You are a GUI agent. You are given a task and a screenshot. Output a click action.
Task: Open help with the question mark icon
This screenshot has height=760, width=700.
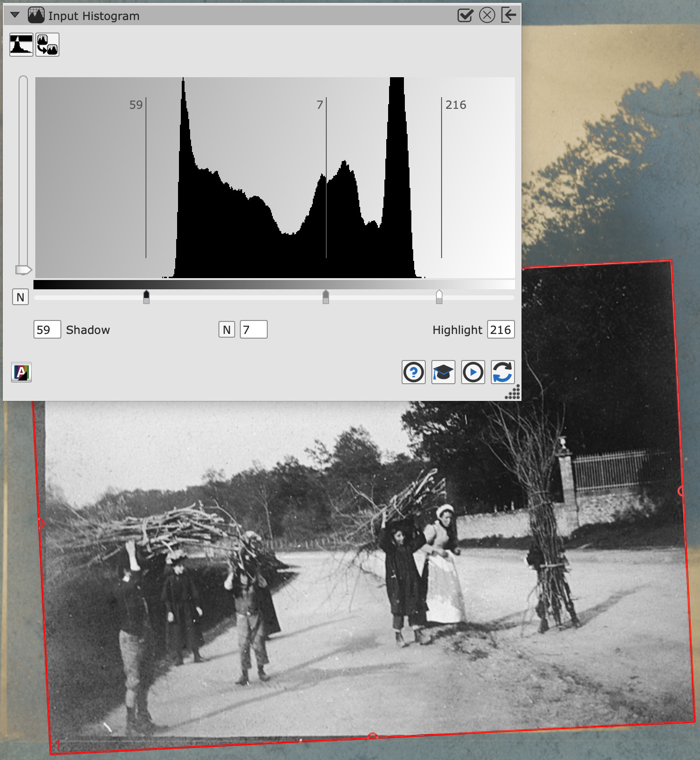pos(413,372)
